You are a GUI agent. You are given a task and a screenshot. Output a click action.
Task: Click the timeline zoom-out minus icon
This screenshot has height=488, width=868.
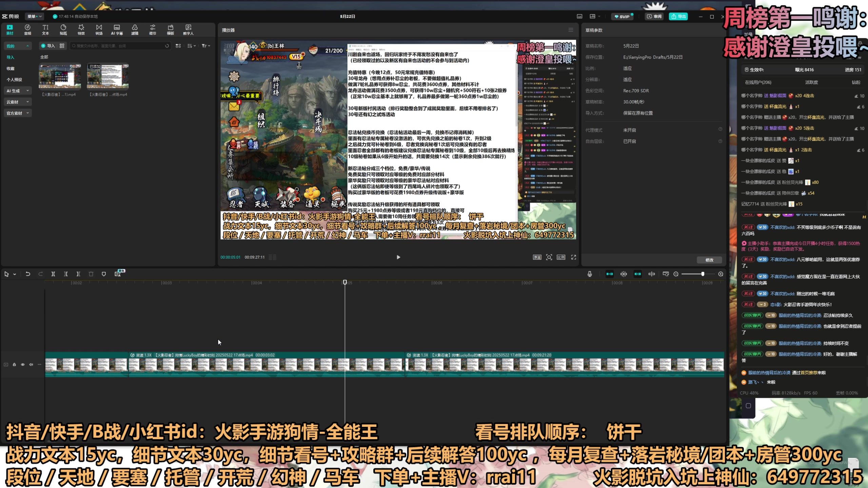(676, 274)
